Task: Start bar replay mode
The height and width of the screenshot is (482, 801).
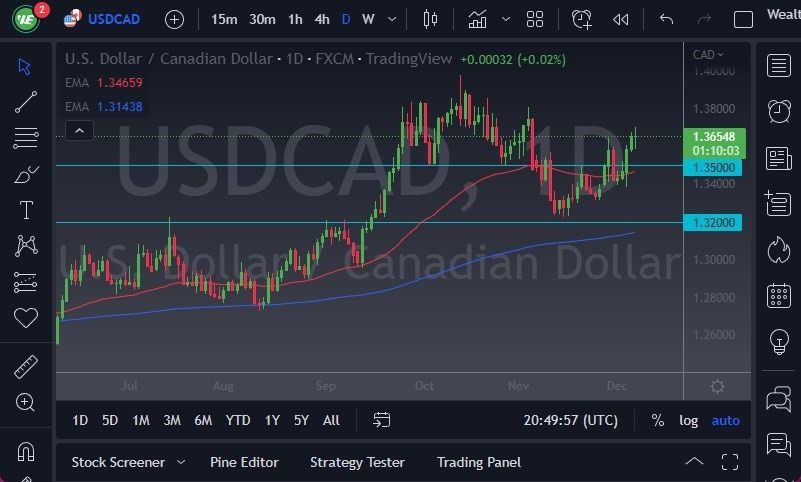Action: click(621, 19)
